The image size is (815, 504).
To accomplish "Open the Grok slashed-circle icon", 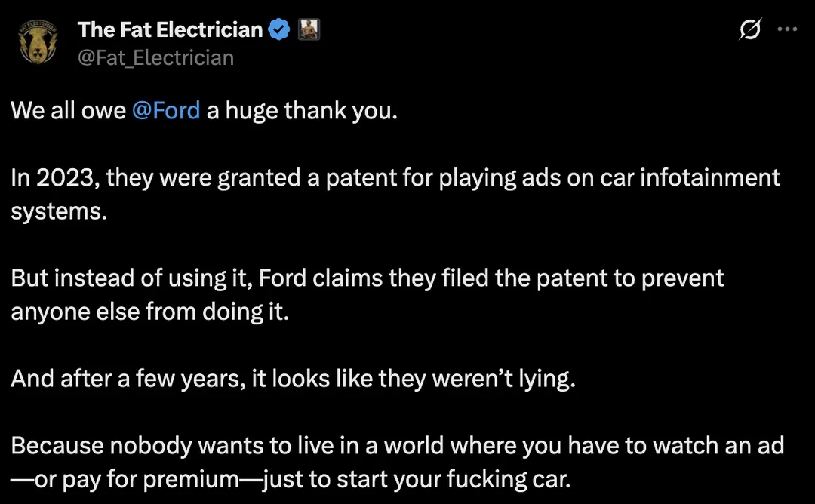I will (x=750, y=29).
